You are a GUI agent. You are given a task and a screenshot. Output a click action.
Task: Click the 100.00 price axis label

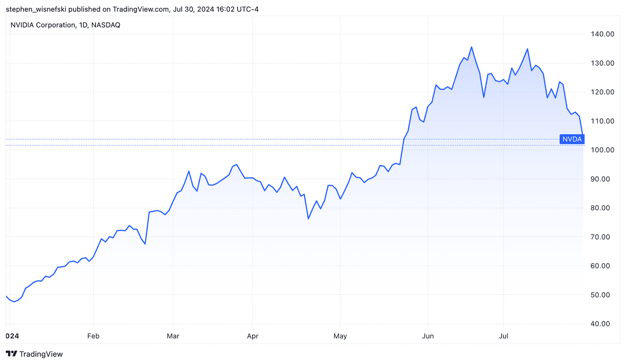tap(602, 150)
